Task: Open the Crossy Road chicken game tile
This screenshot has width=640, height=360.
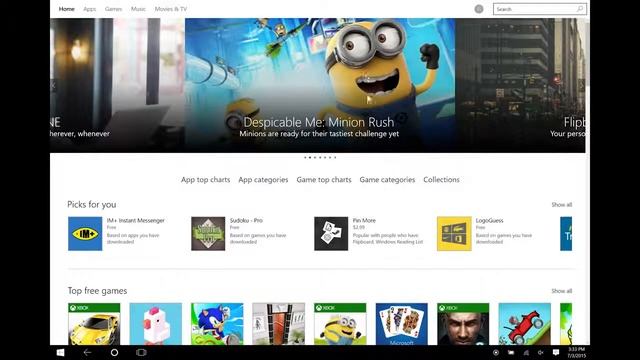Action: pos(156,324)
